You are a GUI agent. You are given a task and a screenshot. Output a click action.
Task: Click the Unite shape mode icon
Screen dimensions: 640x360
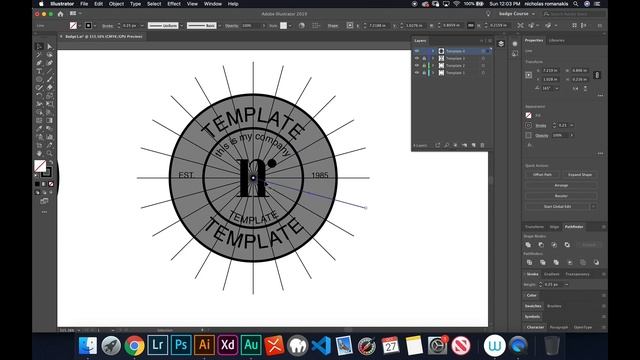coord(528,244)
